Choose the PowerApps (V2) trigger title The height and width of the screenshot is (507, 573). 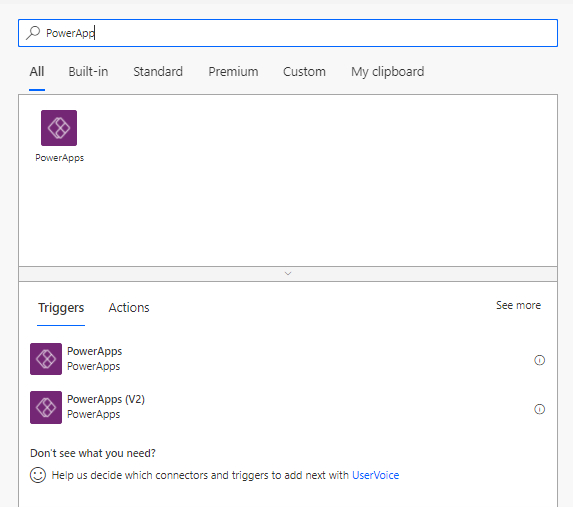pyautogui.click(x=106, y=399)
